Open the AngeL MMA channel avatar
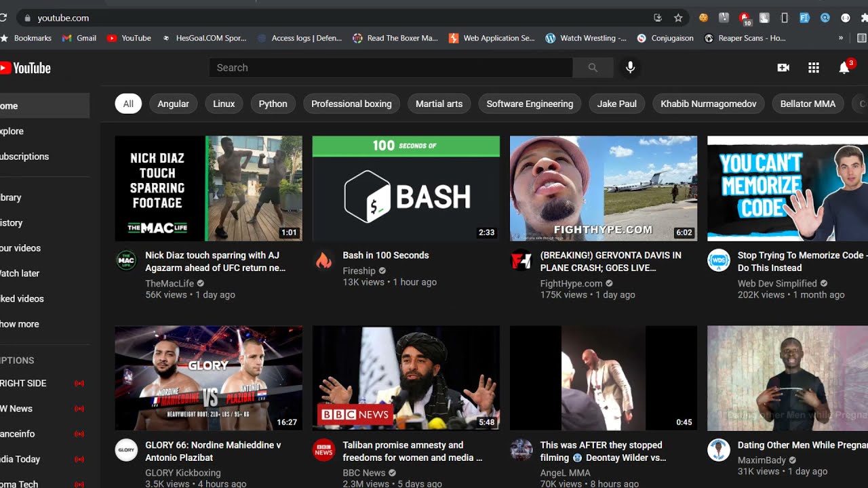 pos(521,450)
